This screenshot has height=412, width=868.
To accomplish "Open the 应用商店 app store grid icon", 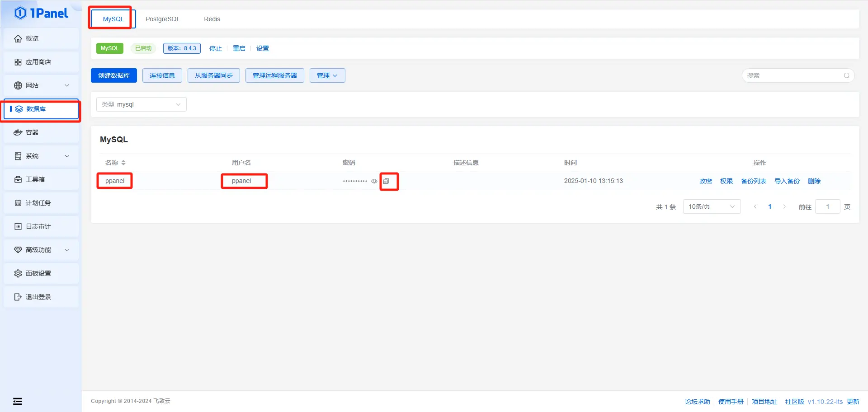I will [18, 62].
